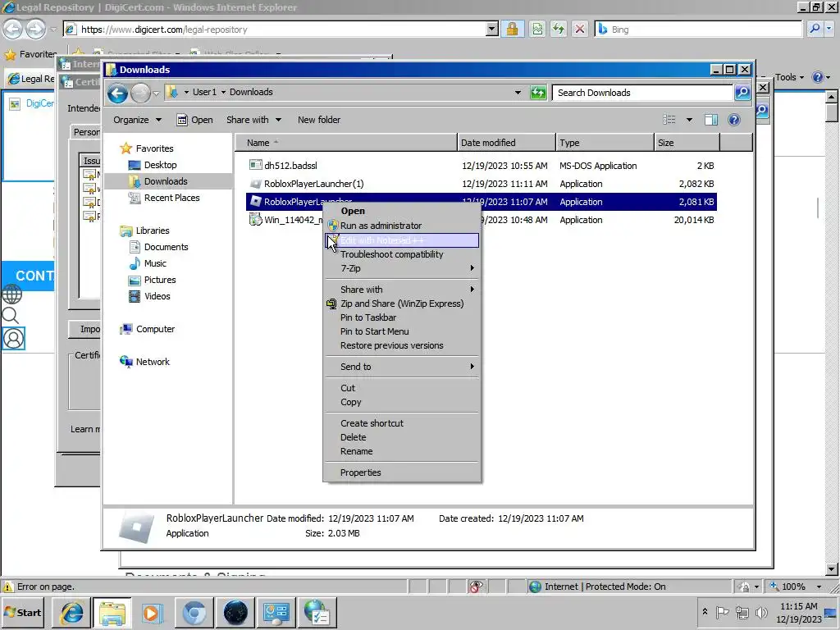
Task: Expand the Downloads address bar history dropdown
Action: point(518,93)
